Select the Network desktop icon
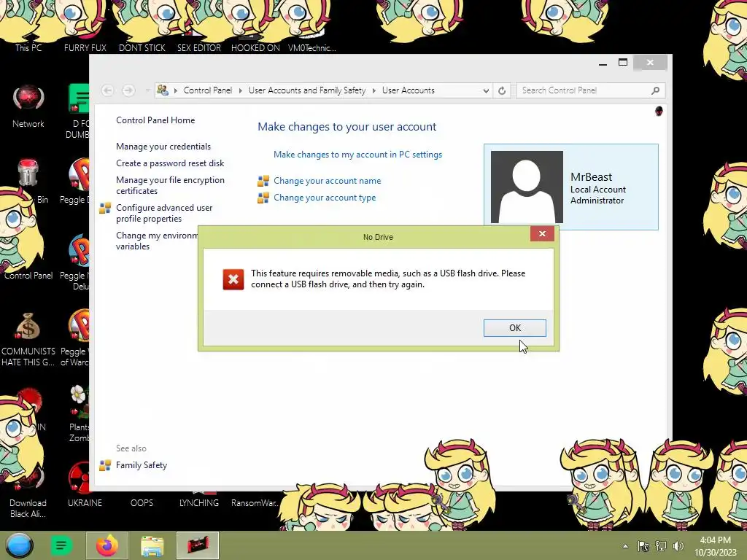Viewport: 747px width, 560px height. pyautogui.click(x=28, y=106)
